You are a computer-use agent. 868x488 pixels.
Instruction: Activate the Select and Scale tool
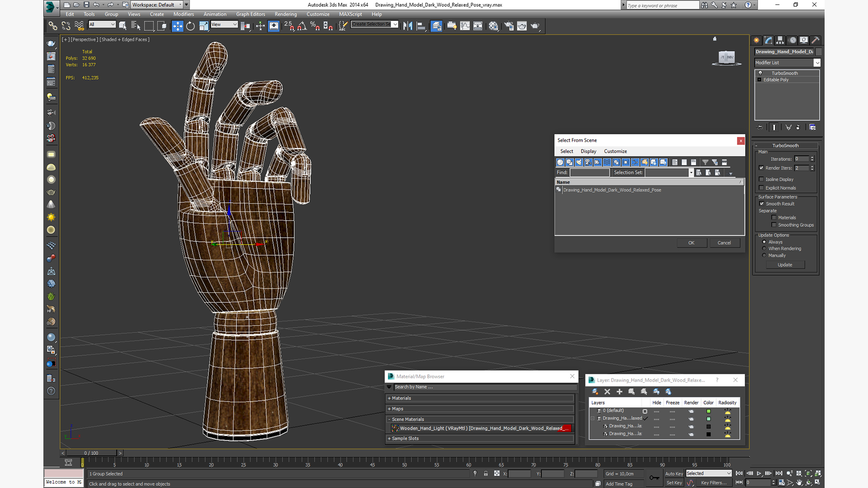tap(203, 26)
